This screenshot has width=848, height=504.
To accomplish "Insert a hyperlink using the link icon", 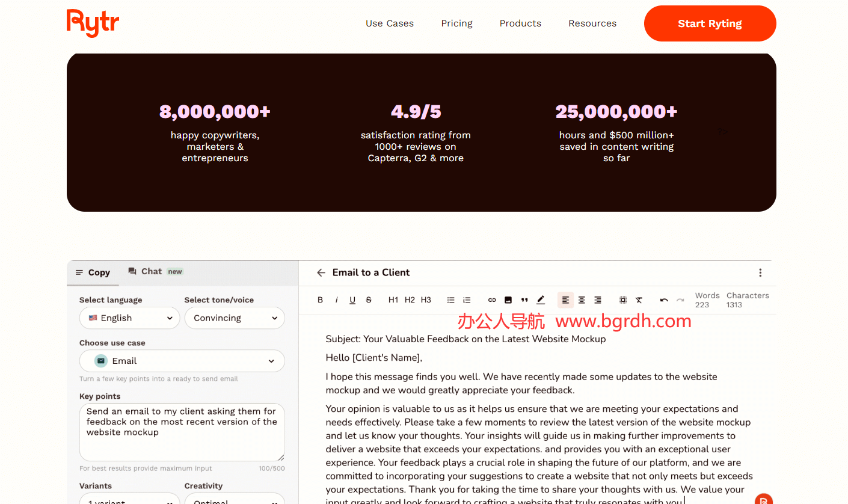I will click(492, 300).
